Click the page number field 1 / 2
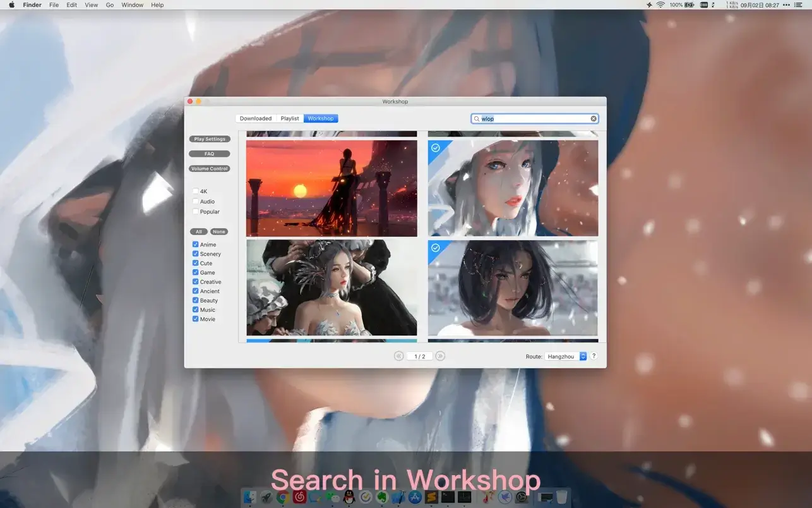Screen dimensions: 812x508 coord(419,356)
